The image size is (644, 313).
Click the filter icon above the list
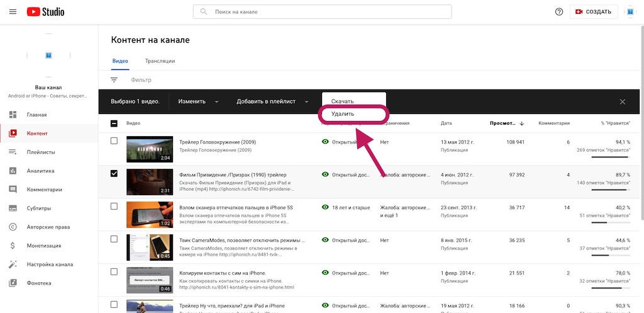pos(114,80)
